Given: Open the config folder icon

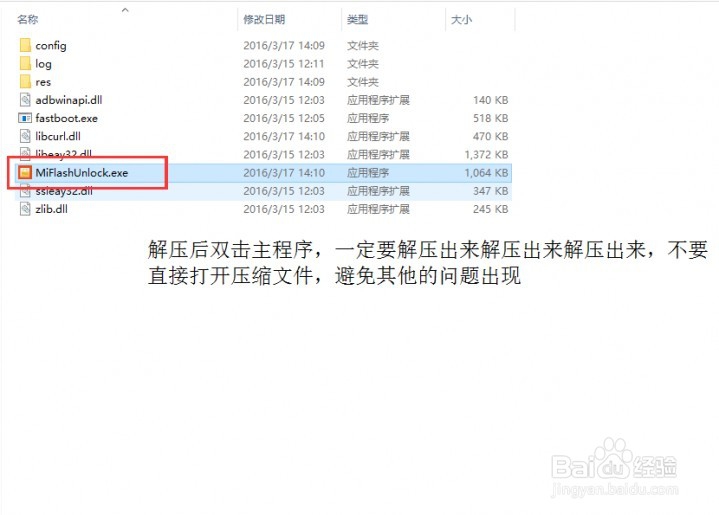Looking at the screenshot, I should (x=25, y=45).
